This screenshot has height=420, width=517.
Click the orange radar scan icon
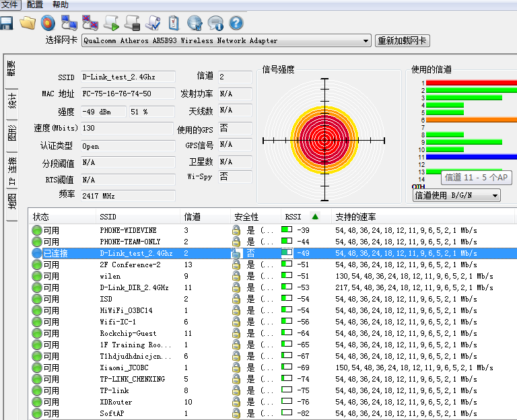pyautogui.click(x=47, y=24)
